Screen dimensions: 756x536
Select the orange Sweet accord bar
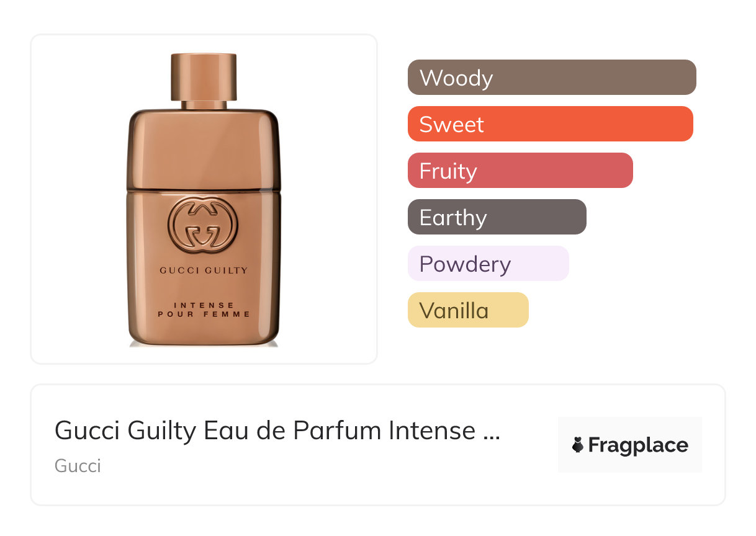click(551, 124)
